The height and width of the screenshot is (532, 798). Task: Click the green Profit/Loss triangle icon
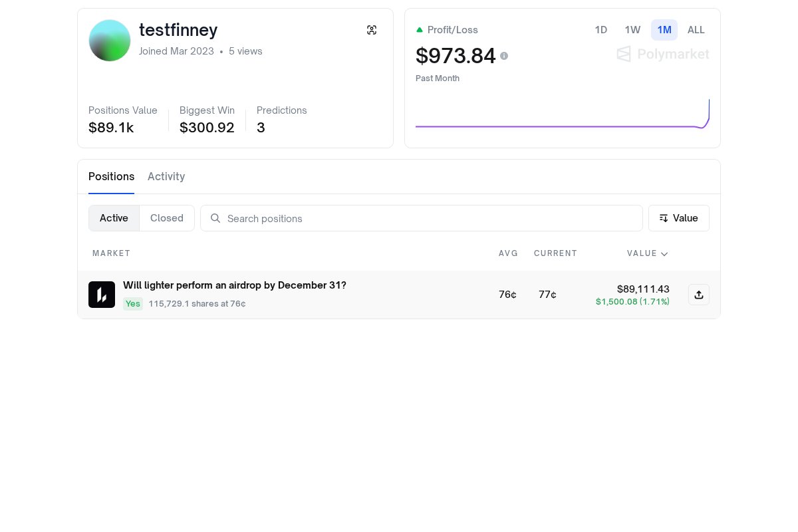pos(420,30)
